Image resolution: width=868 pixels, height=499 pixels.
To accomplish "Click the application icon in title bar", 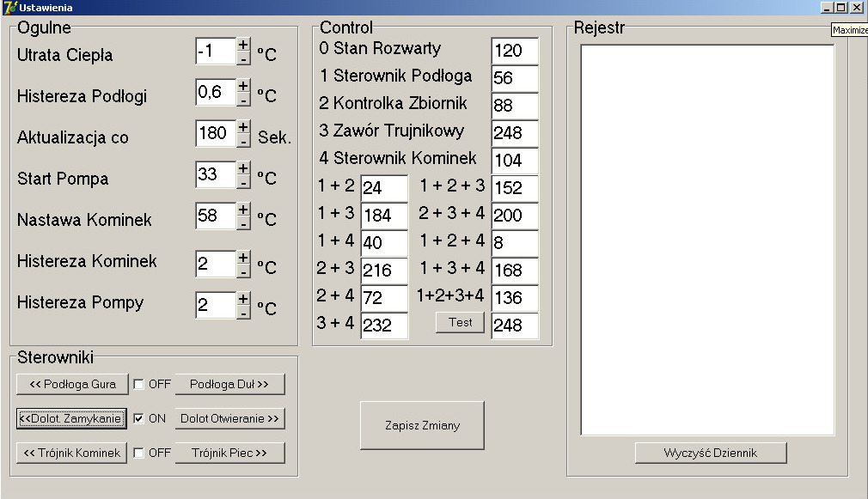I will click(9, 7).
